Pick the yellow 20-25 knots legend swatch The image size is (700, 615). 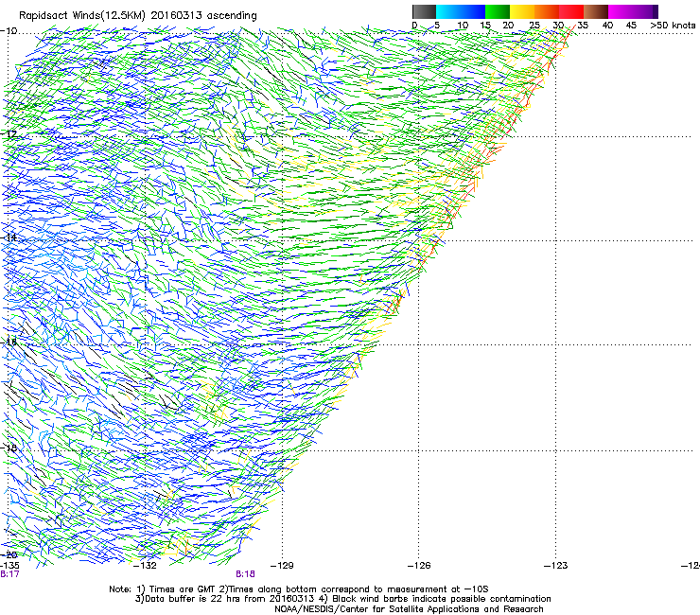click(522, 11)
